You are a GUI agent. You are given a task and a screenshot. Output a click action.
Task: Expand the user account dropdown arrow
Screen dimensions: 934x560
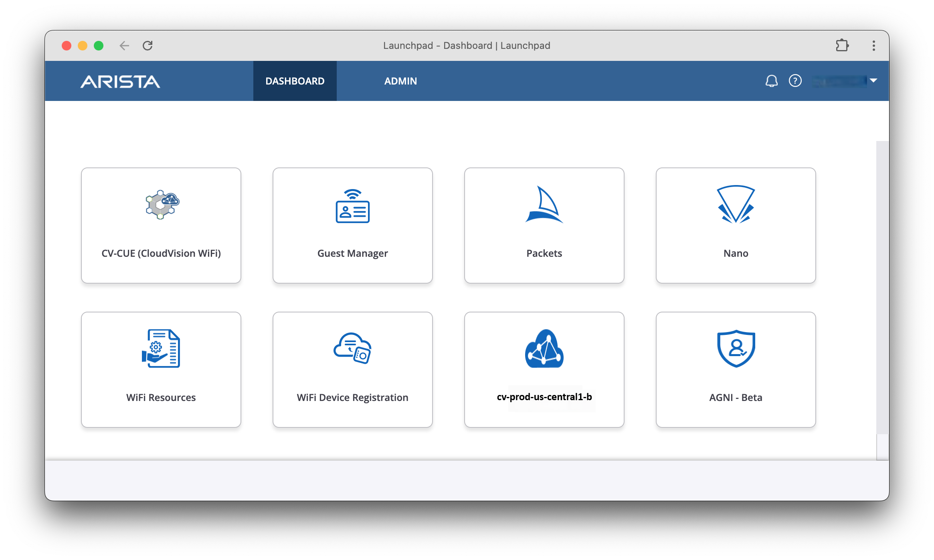tap(873, 81)
